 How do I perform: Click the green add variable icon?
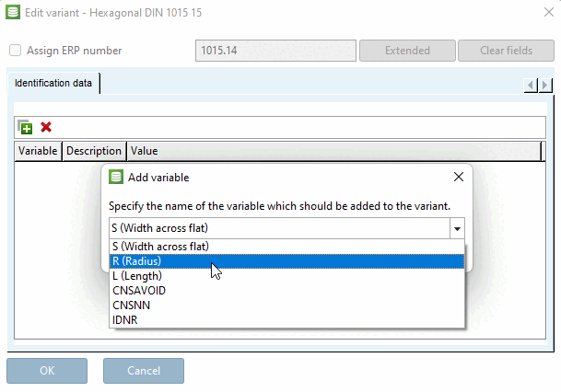26,127
